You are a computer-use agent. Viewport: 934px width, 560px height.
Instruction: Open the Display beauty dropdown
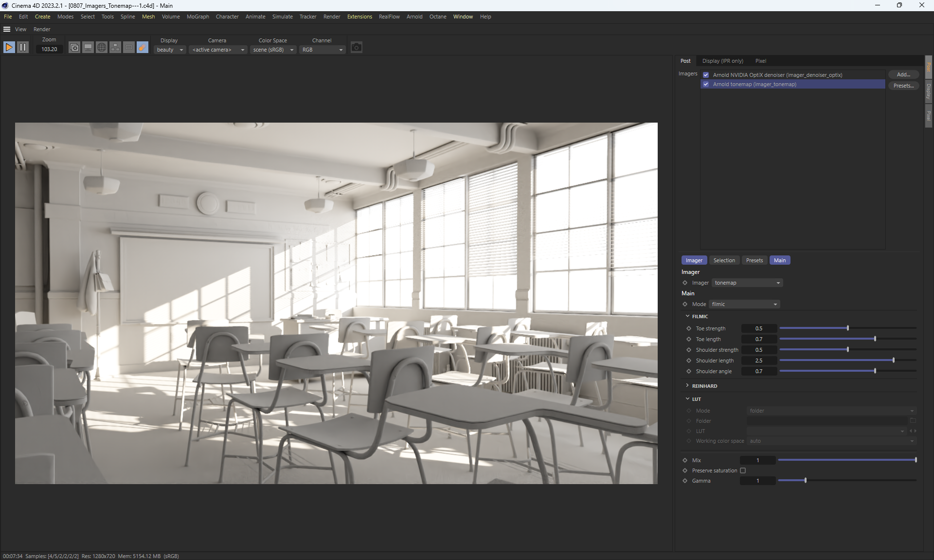point(170,50)
